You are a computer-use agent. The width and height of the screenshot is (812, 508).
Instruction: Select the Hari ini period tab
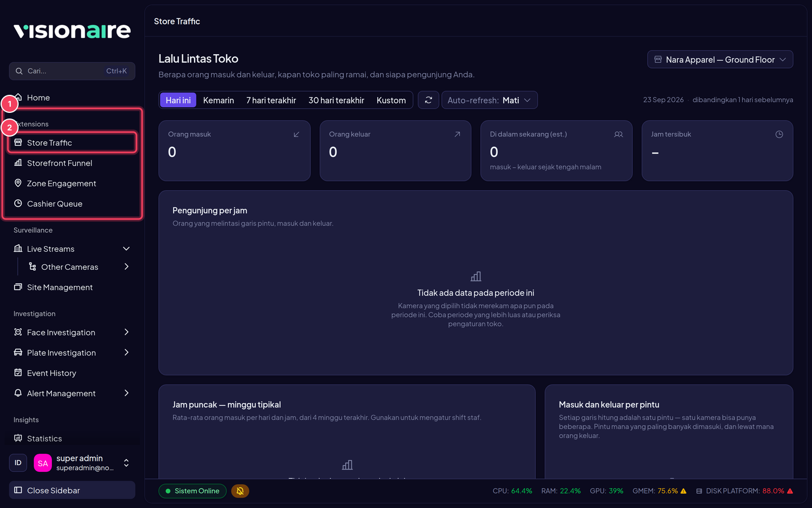(178, 100)
